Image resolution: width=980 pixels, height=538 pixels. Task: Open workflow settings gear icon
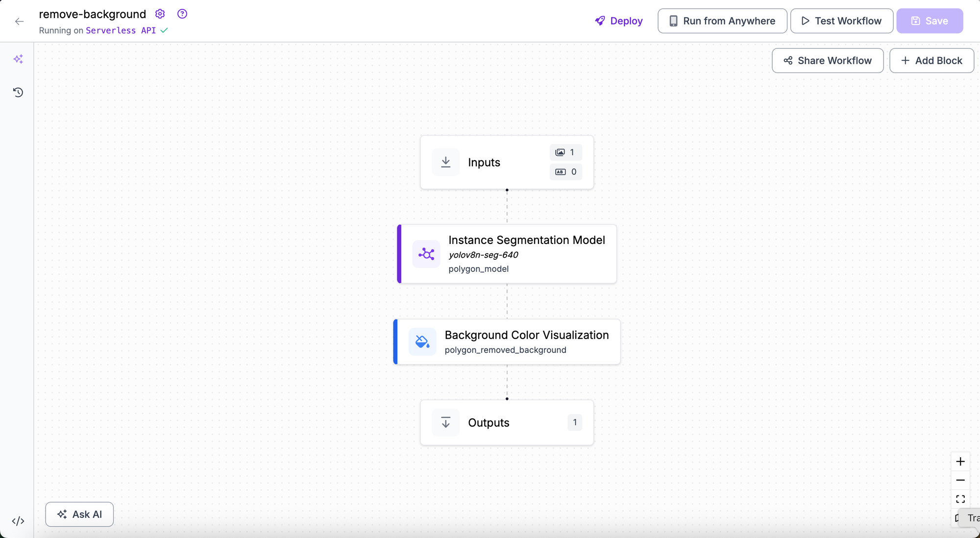coord(160,14)
